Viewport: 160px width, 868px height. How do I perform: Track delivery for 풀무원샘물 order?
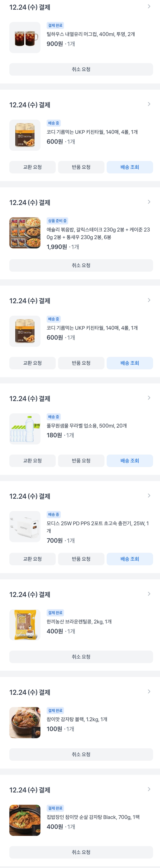pos(130,461)
